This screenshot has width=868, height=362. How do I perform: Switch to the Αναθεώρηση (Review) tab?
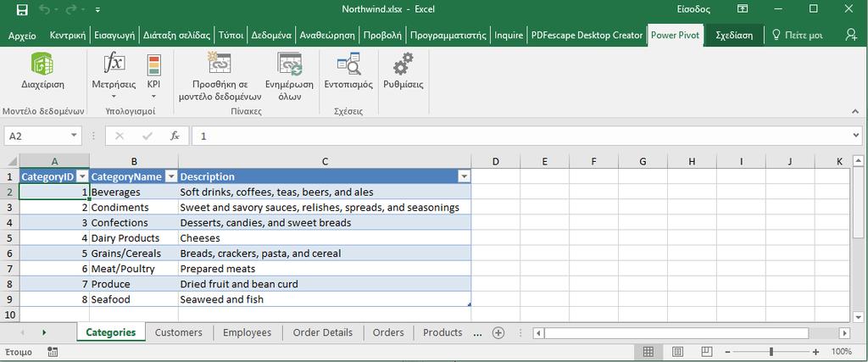327,35
